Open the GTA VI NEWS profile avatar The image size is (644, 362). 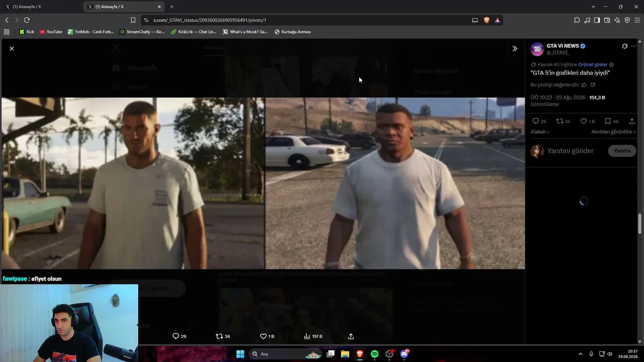pos(537,49)
